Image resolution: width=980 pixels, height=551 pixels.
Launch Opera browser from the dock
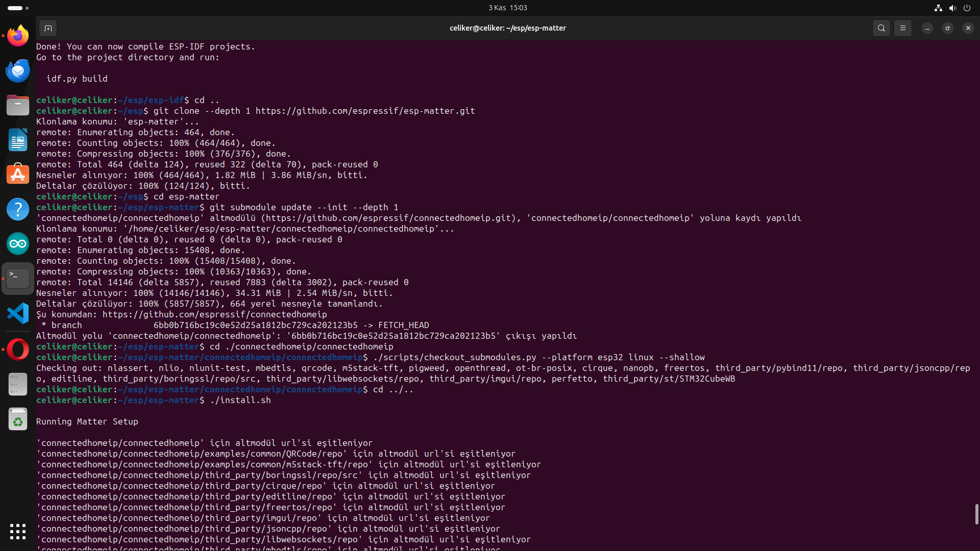18,349
